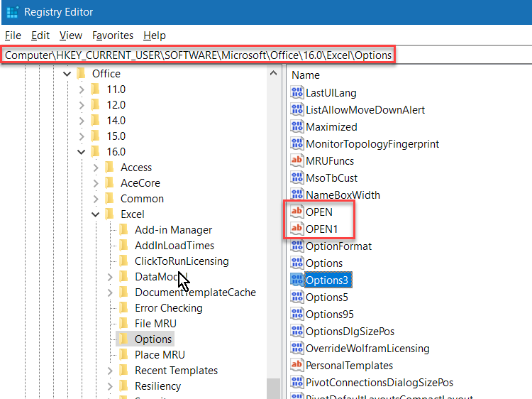Expand the Access key

96,168
